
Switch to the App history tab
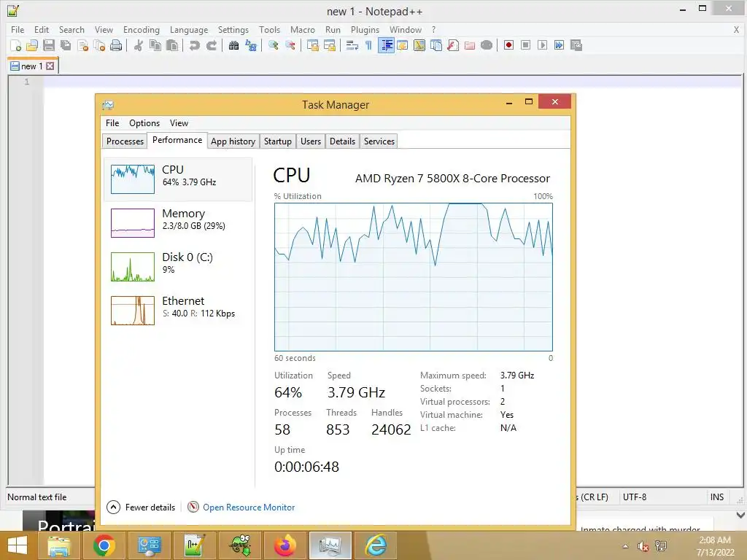point(233,141)
